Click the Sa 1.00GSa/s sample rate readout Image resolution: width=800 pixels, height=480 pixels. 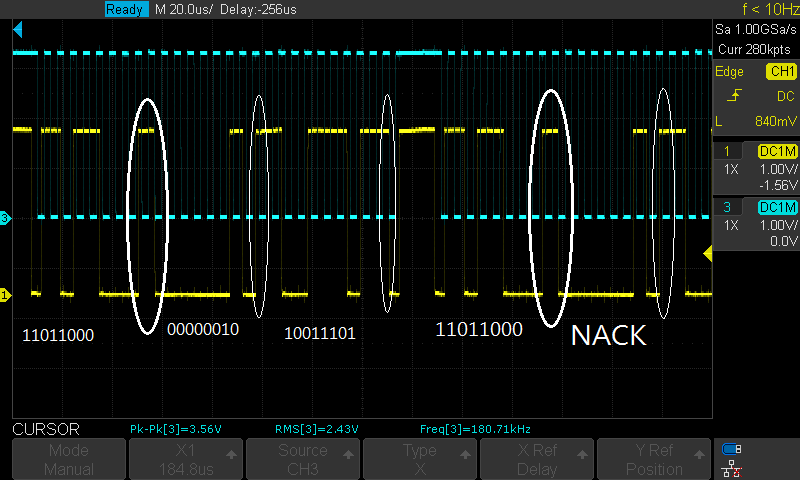[x=756, y=30]
